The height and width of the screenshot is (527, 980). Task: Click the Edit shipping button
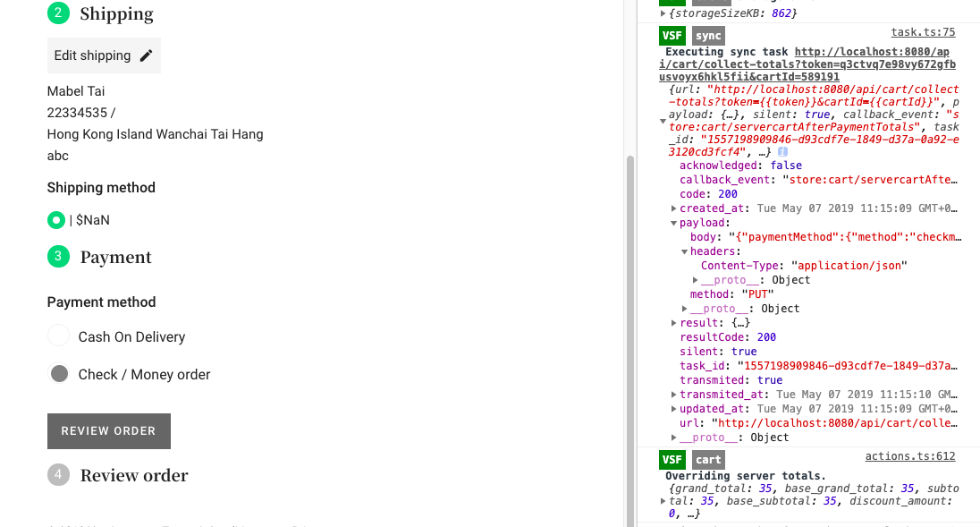[x=104, y=55]
